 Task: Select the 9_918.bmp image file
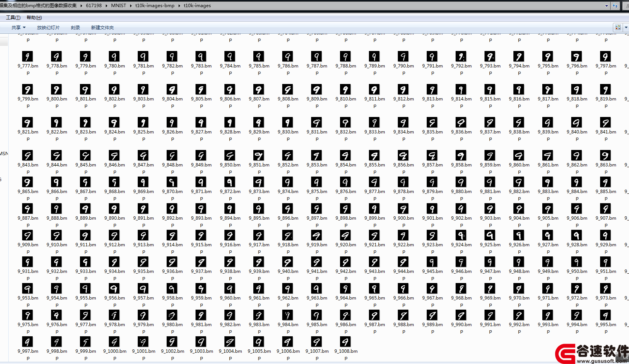pos(288,241)
